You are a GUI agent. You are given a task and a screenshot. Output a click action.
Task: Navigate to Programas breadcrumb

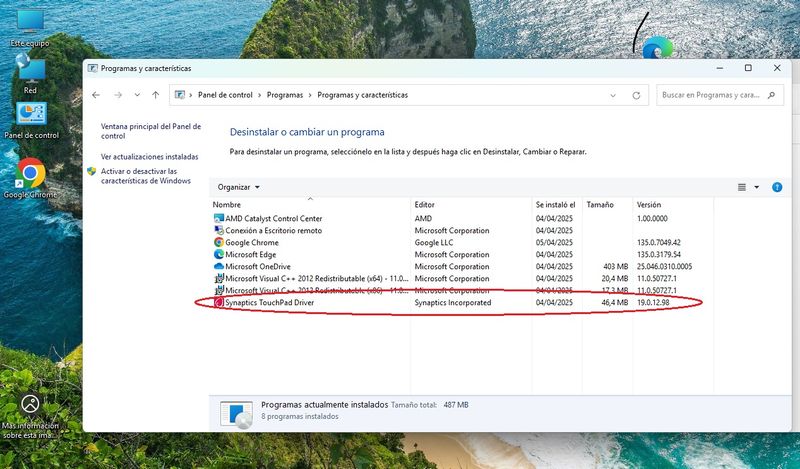click(x=285, y=95)
